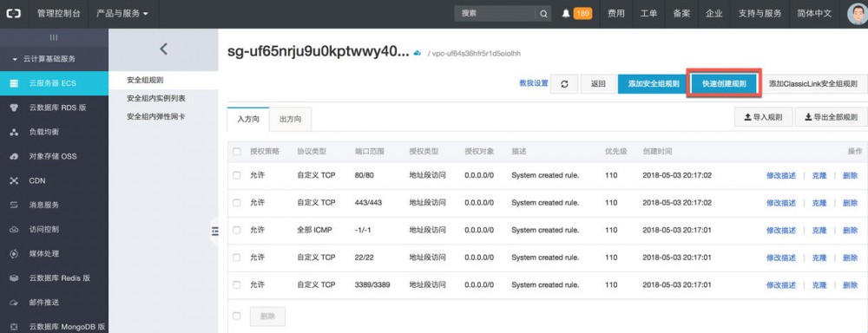Click the search magnifier icon
The height and width of the screenshot is (333, 868).
543,14
